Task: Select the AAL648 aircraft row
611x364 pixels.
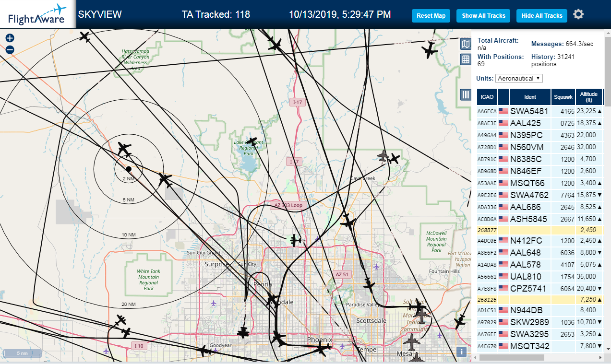Action: tap(540, 252)
